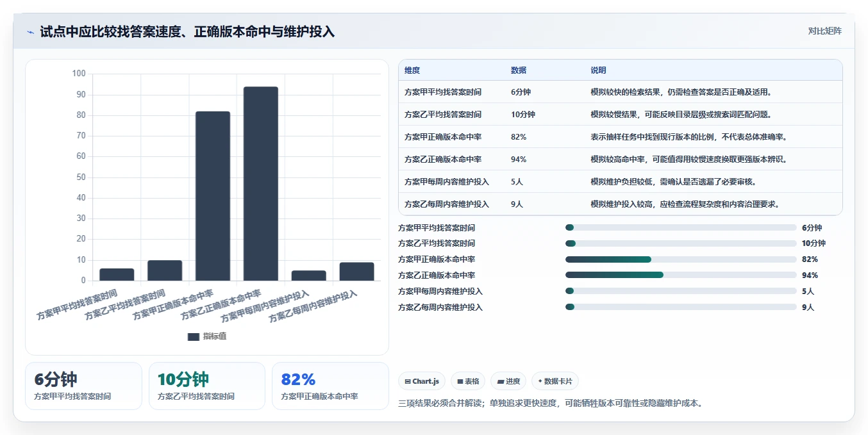
Task: Click the chart bar for 方案乙每周内容维护投入
Action: 357,272
